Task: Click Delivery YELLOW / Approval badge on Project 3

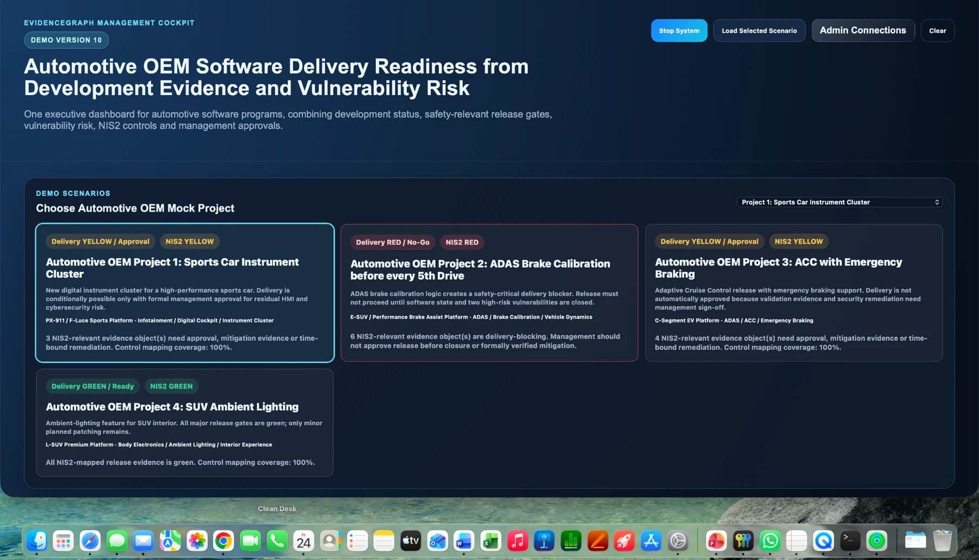Action: pyautogui.click(x=709, y=241)
